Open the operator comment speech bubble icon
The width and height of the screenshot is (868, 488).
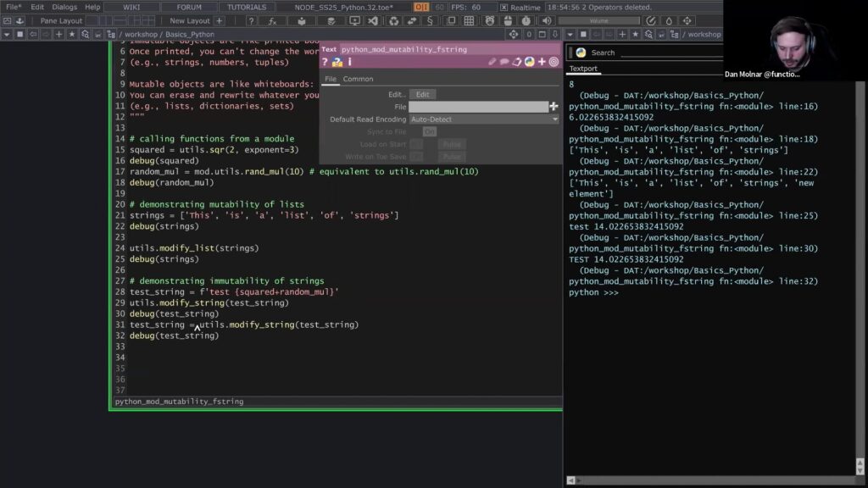point(504,62)
